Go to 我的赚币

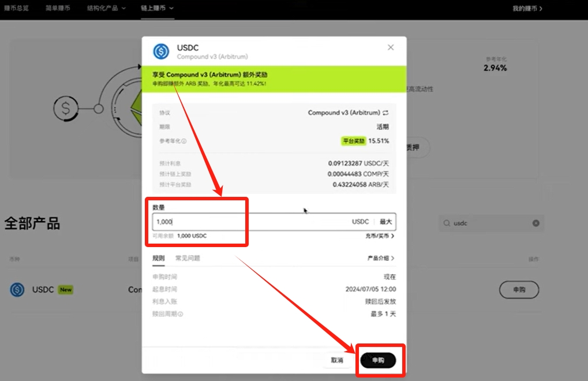[x=527, y=8]
